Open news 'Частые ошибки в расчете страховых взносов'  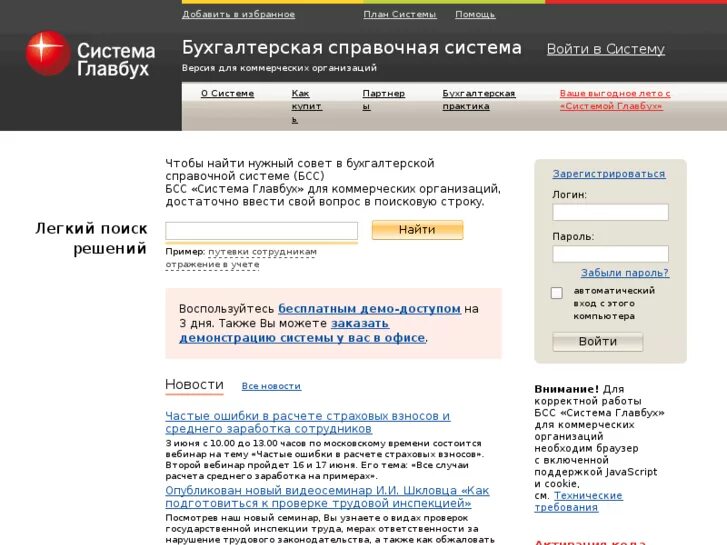[307, 422]
